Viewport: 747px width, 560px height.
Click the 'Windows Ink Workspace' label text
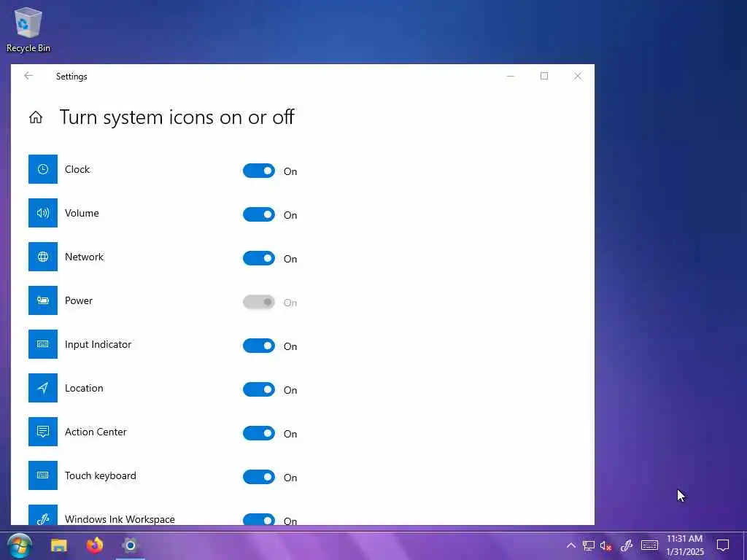click(120, 519)
